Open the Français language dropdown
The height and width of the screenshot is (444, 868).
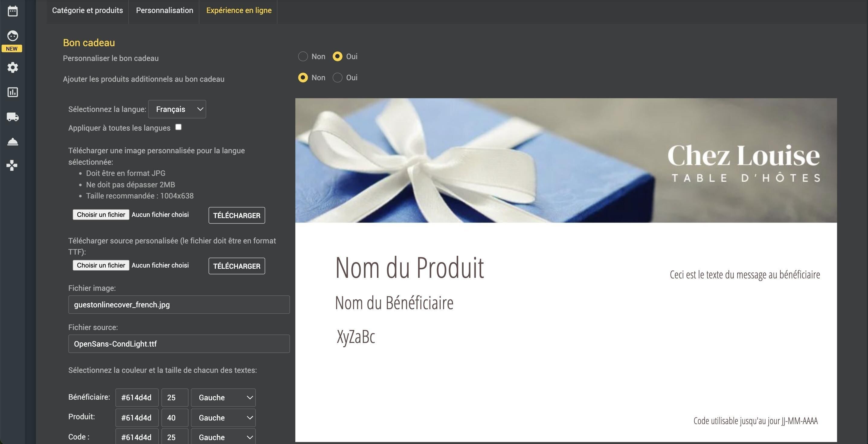coord(177,109)
